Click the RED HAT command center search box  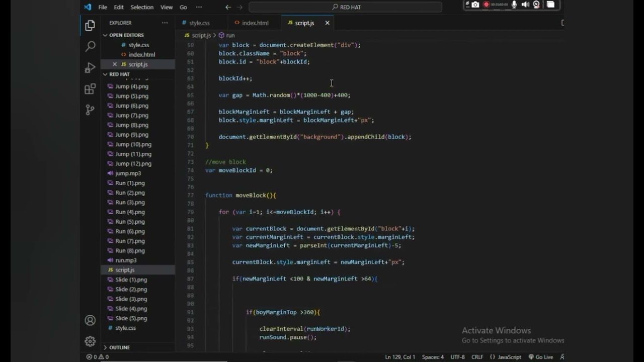[x=346, y=7]
